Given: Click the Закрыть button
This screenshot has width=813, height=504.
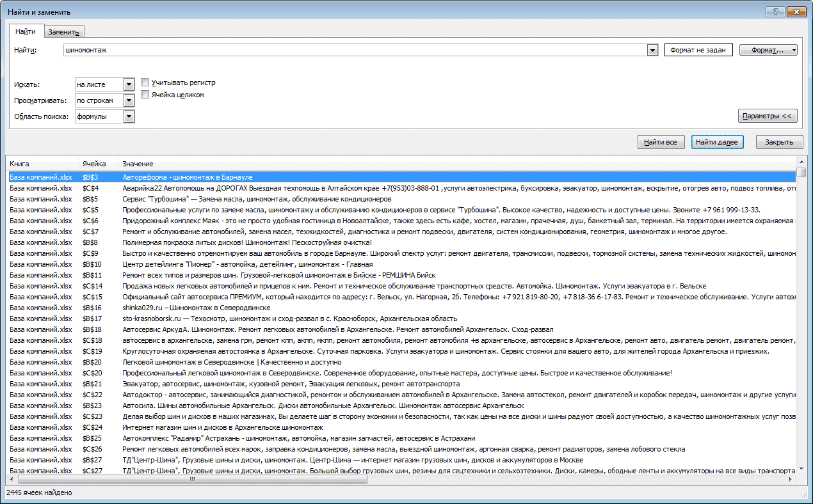Looking at the screenshot, I should click(x=780, y=142).
